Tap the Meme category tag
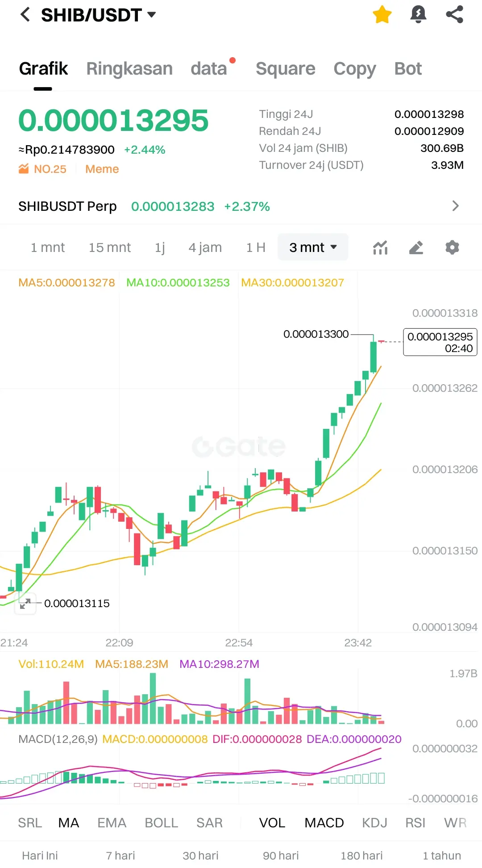 pos(102,169)
